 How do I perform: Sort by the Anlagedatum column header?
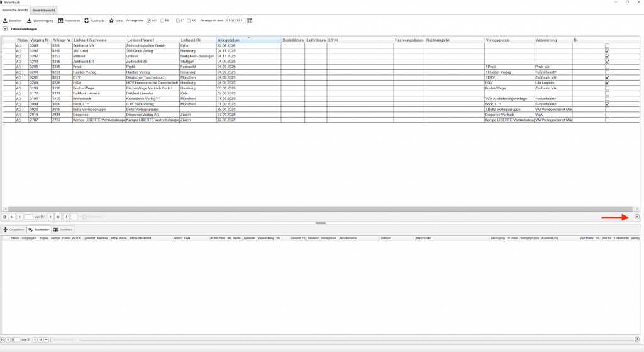pos(248,40)
